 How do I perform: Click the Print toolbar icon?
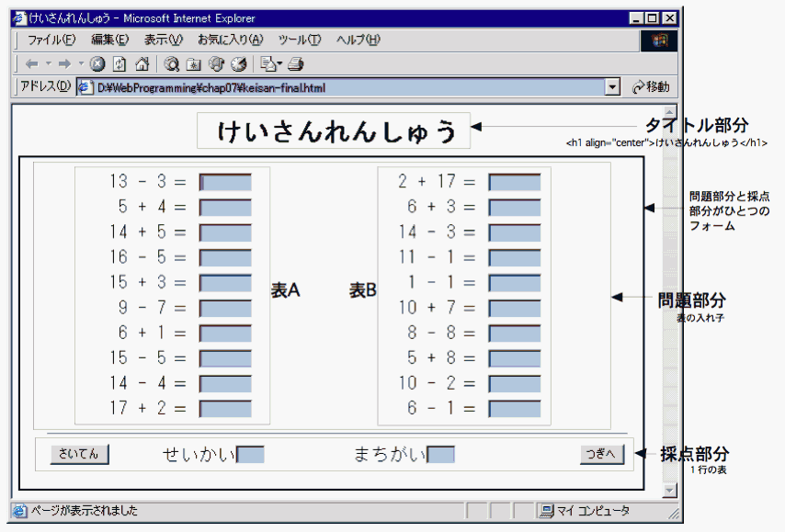tap(295, 64)
